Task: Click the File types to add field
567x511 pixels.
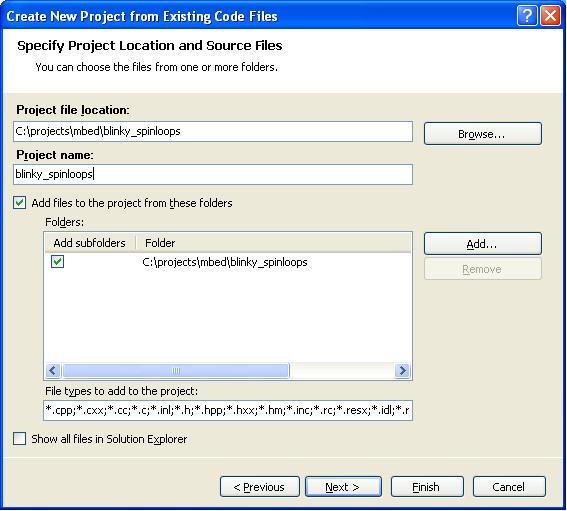Action: click(x=228, y=410)
